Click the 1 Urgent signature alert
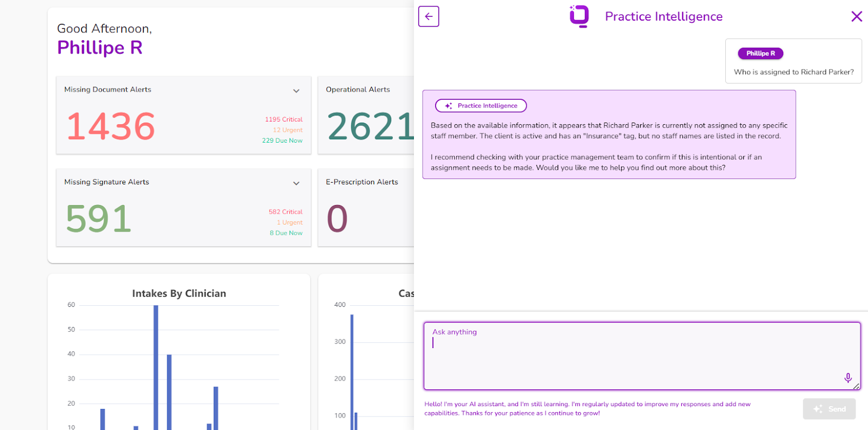Viewport: 868px width, 430px height. pyautogui.click(x=290, y=222)
